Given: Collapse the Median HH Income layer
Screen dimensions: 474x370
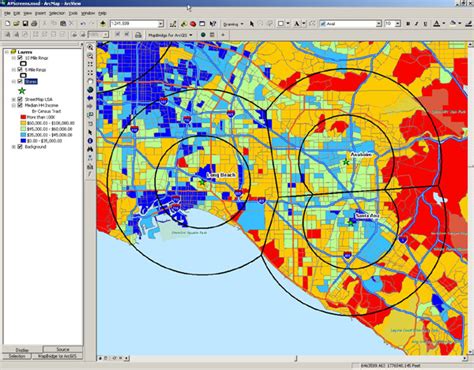Looking at the screenshot, I should (14, 105).
